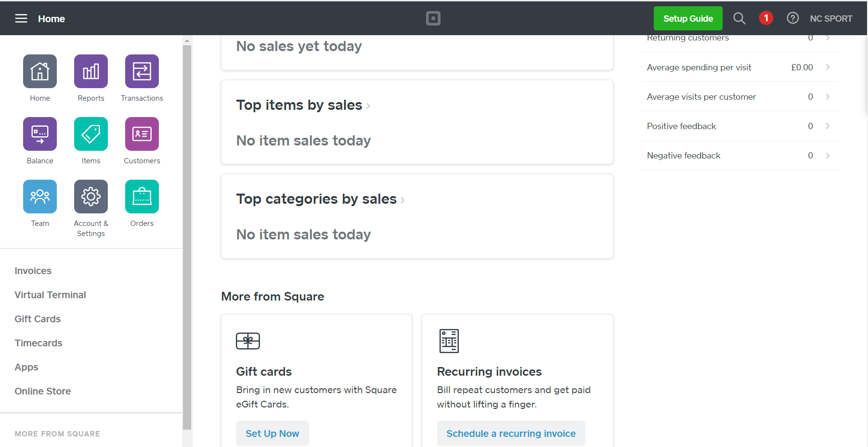
Task: Select the Team icon
Action: (x=39, y=197)
